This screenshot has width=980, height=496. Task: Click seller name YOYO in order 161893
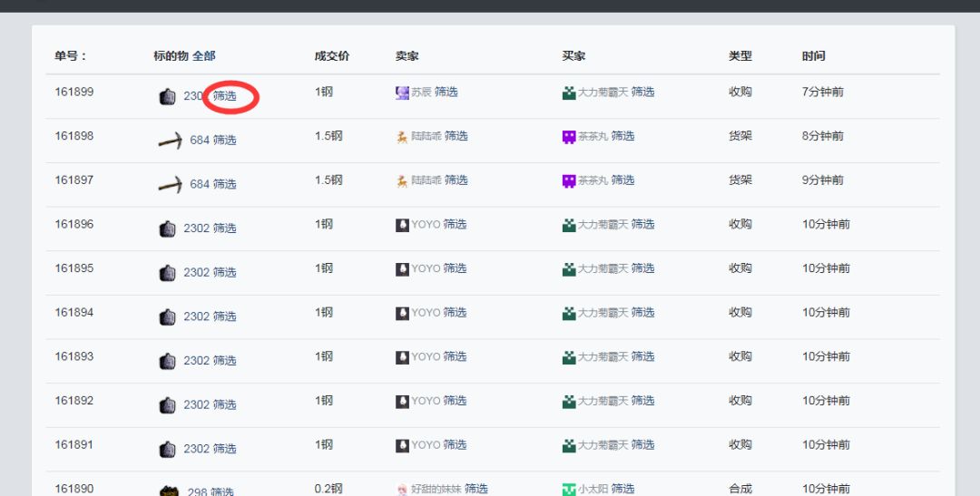tap(426, 356)
